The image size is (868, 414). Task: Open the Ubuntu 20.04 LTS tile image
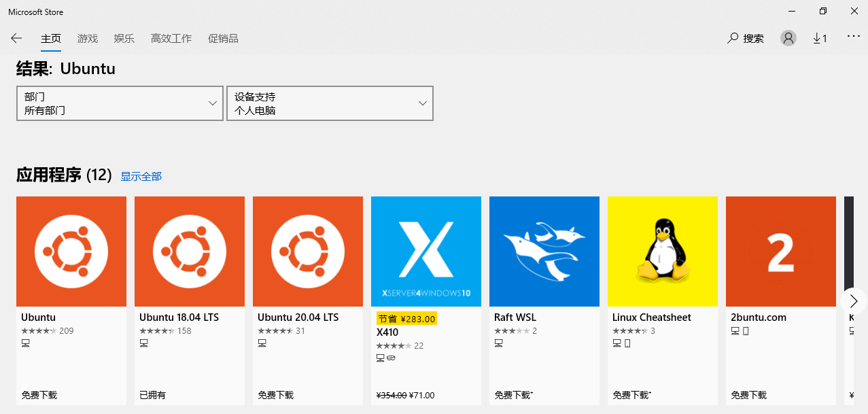click(308, 252)
